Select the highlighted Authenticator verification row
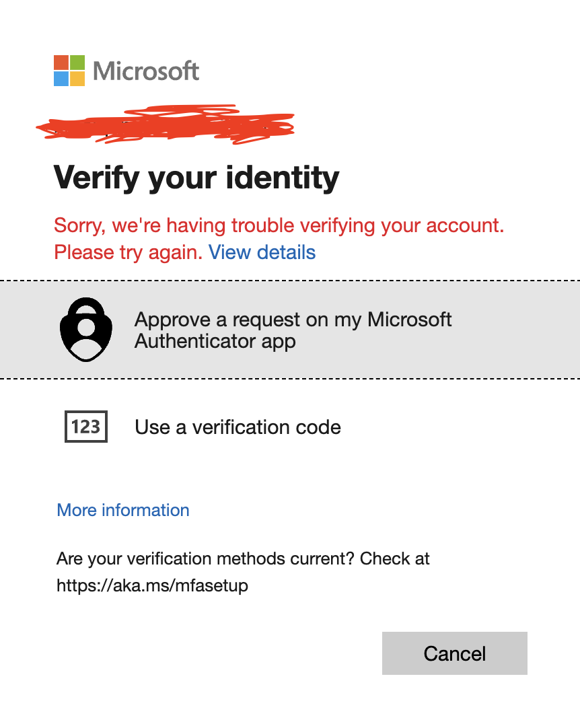Image resolution: width=580 pixels, height=728 pixels. [x=289, y=329]
